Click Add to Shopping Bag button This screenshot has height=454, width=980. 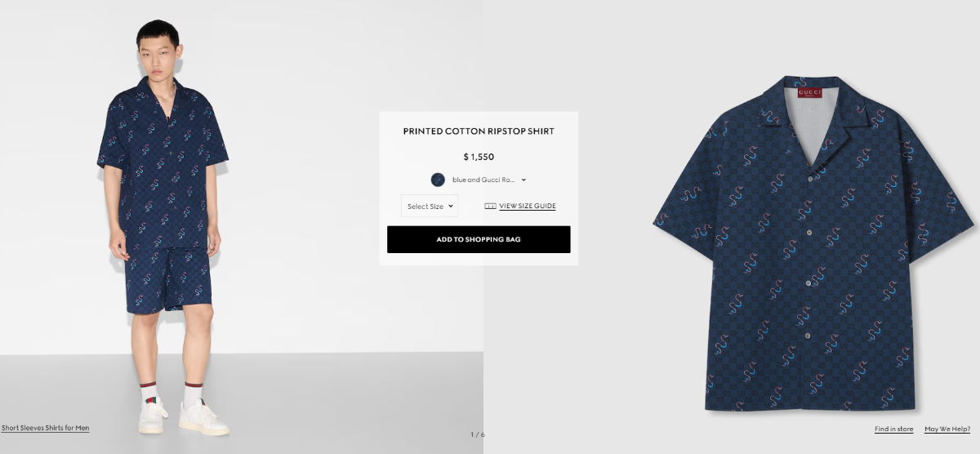[479, 239]
